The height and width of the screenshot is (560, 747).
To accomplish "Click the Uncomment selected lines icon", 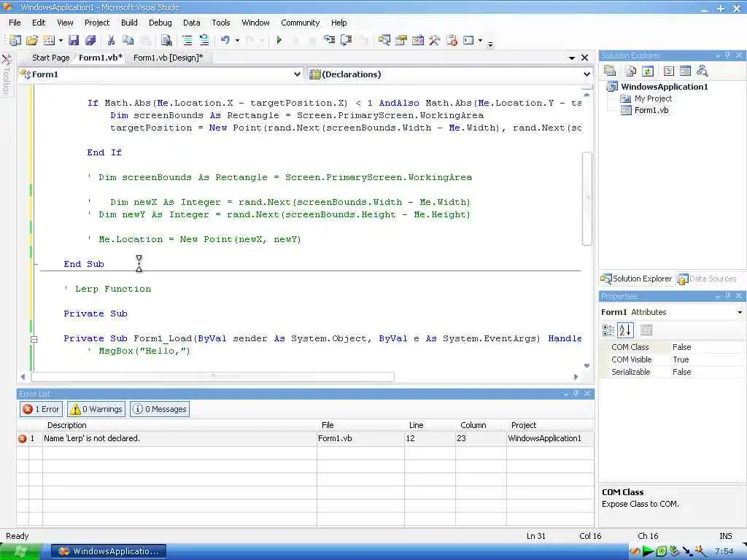I will (x=204, y=41).
